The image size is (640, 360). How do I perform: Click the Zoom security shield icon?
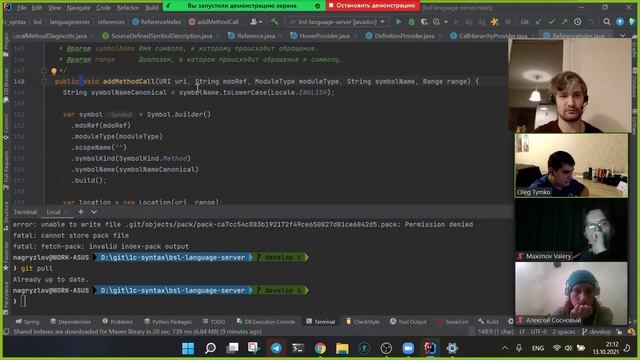(318, 6)
